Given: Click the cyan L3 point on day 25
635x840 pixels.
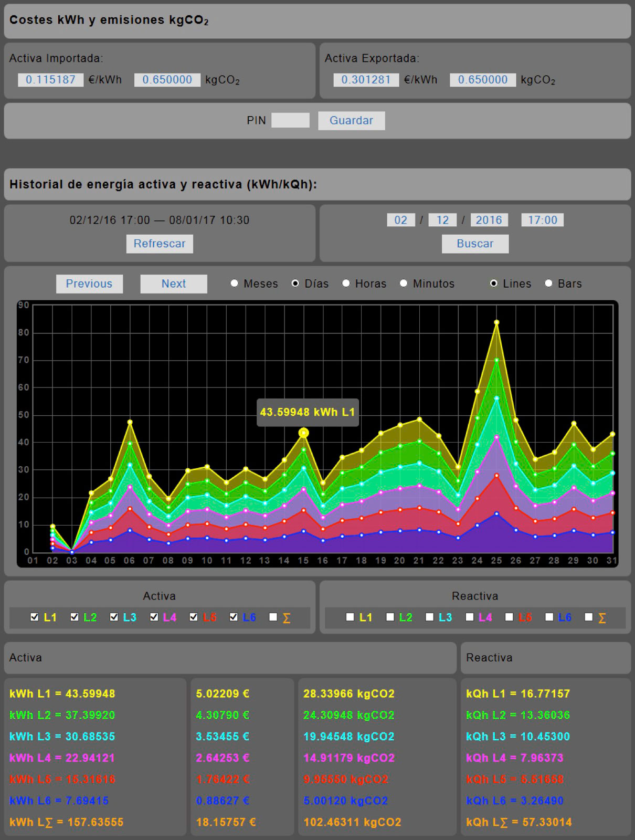Looking at the screenshot, I should [496, 398].
